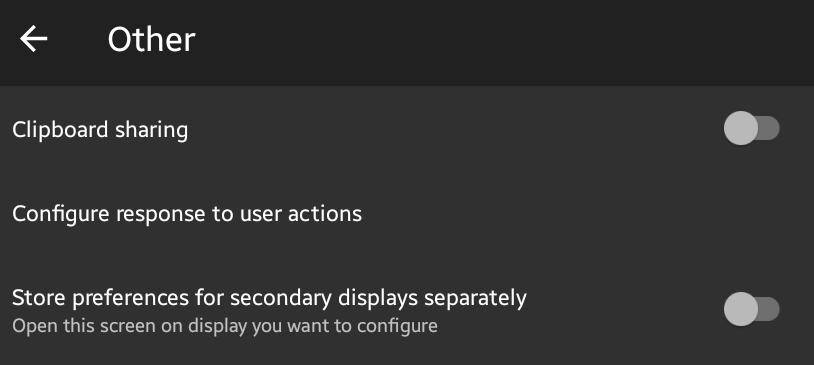Select the Store preferences for secondary displays label

point(269,298)
